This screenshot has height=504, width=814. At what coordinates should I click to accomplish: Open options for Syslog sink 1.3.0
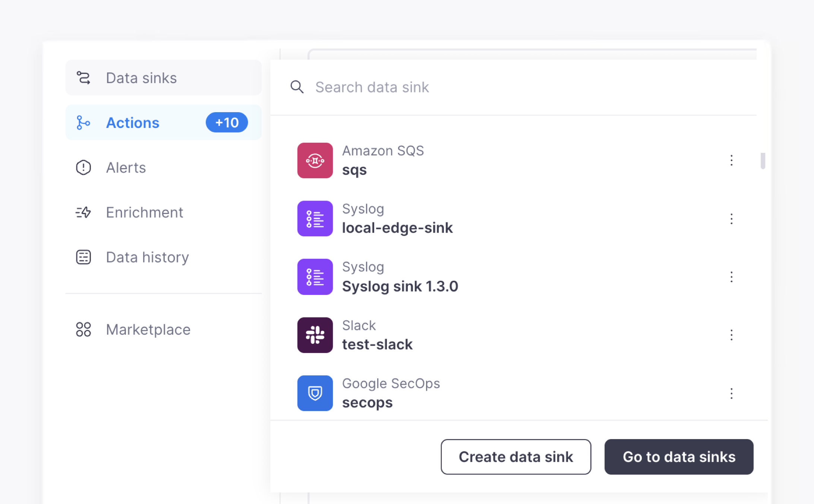tap(731, 277)
